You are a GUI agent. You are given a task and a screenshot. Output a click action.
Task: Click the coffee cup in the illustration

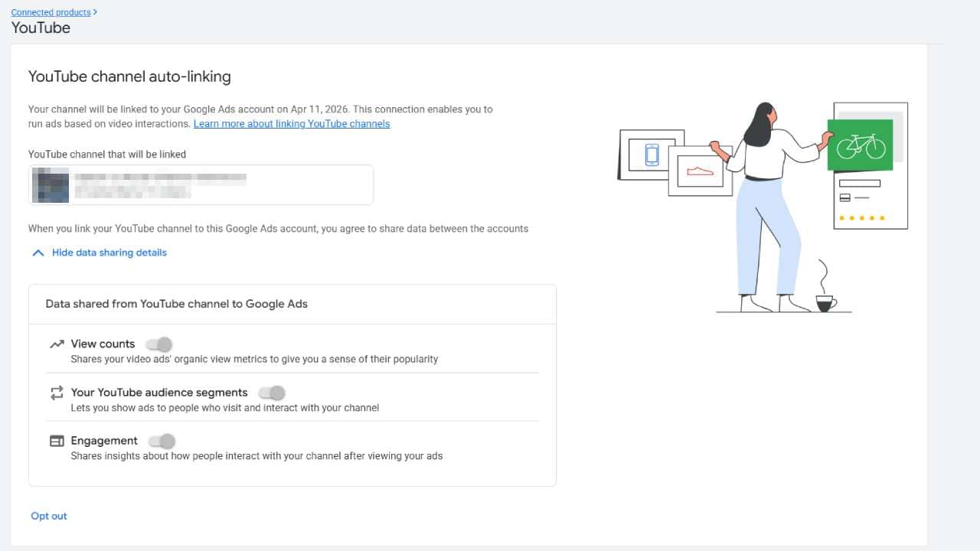(x=825, y=303)
